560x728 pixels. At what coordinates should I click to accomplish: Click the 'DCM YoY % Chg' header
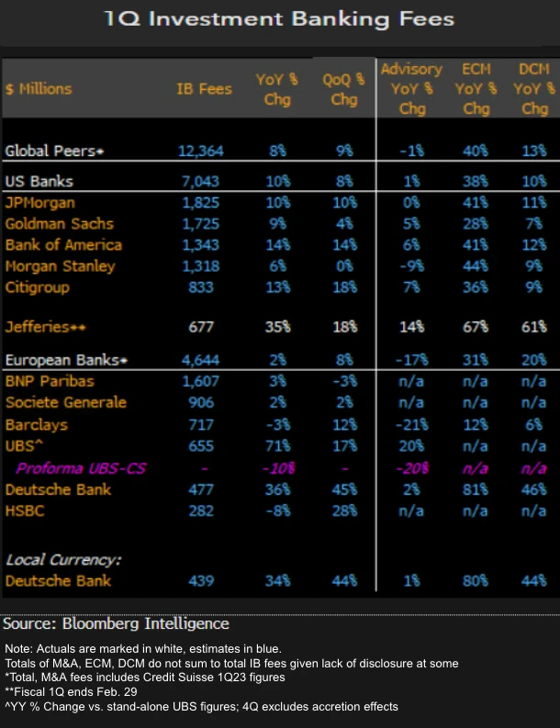point(534,89)
